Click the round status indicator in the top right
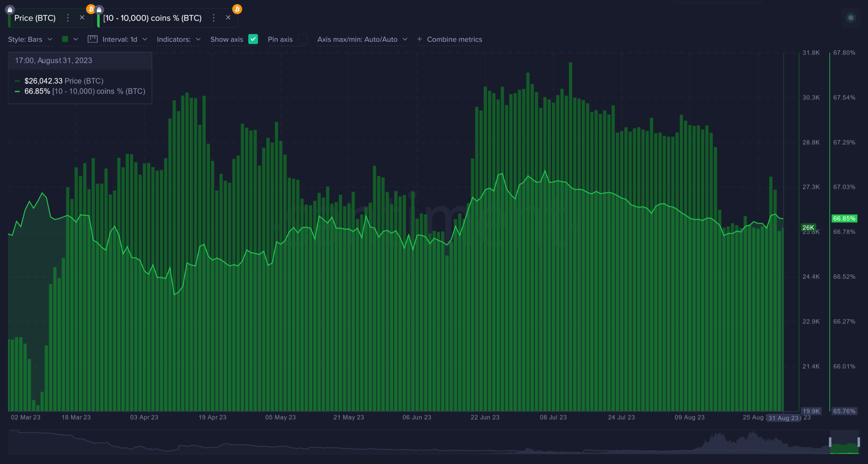This screenshot has width=868, height=464. [850, 18]
